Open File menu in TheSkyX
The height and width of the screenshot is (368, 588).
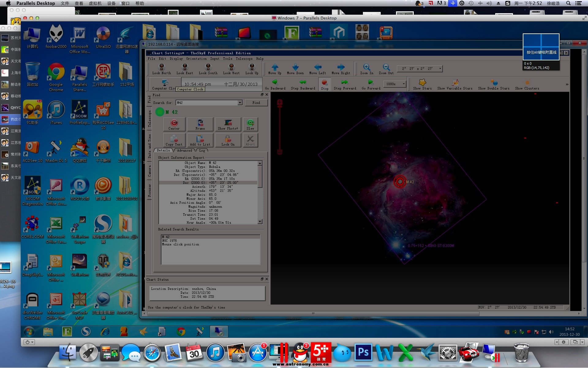(x=151, y=59)
